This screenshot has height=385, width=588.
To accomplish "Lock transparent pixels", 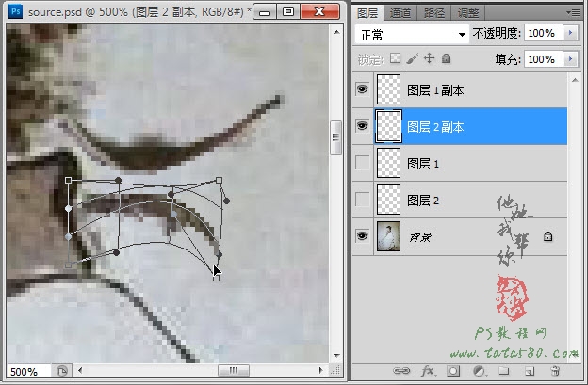I will coord(395,58).
